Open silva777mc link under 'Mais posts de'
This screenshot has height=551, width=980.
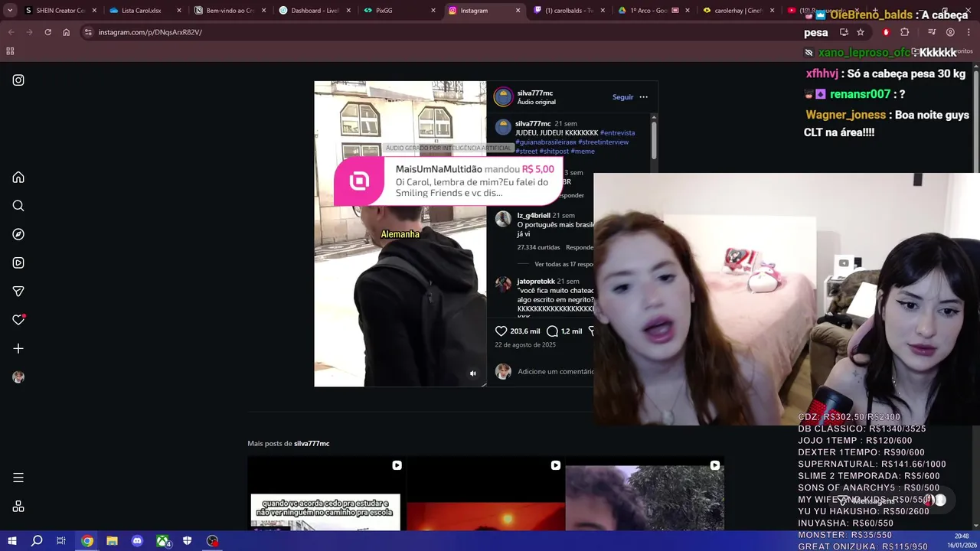[x=312, y=443]
